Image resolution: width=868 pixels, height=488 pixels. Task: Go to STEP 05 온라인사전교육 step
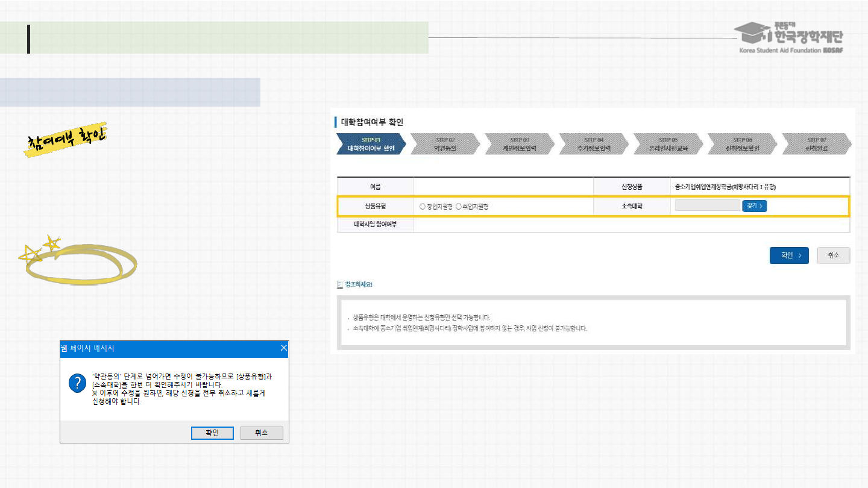pos(668,145)
